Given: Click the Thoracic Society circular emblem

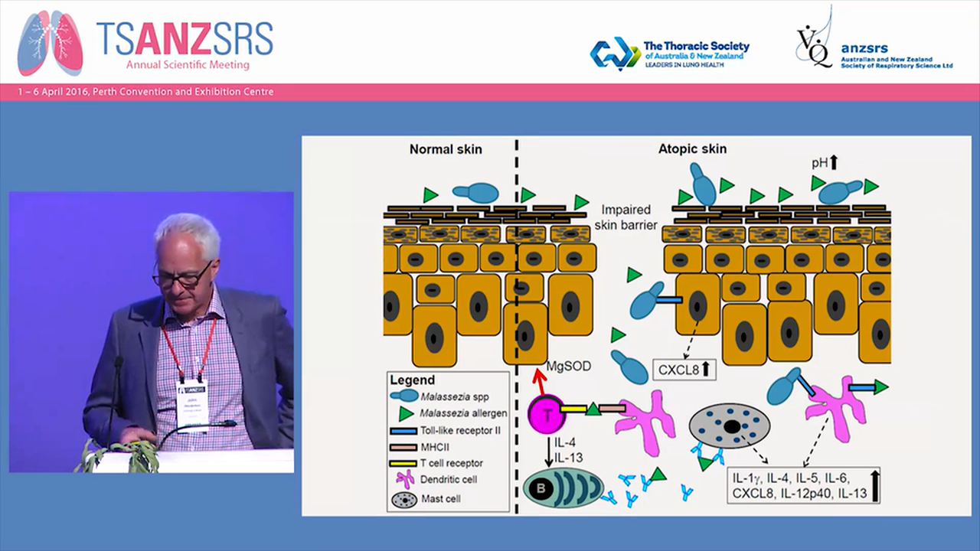Looking at the screenshot, I should click(x=615, y=54).
